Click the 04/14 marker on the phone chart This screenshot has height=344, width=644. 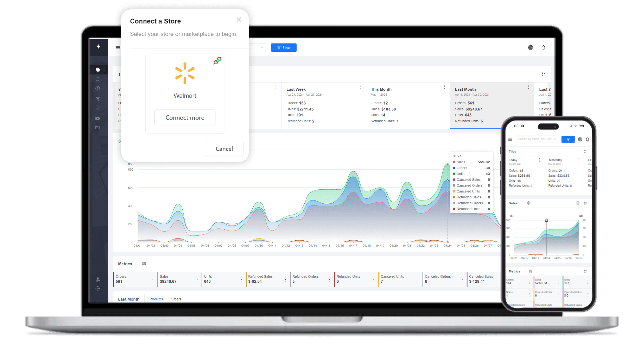click(x=546, y=220)
